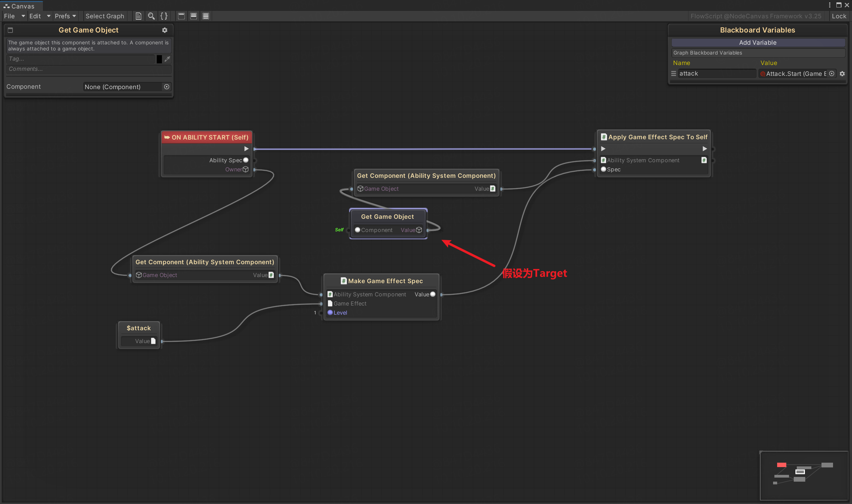The height and width of the screenshot is (504, 852).
Task: Open Get Game Object inspector gear menu
Action: tap(165, 30)
